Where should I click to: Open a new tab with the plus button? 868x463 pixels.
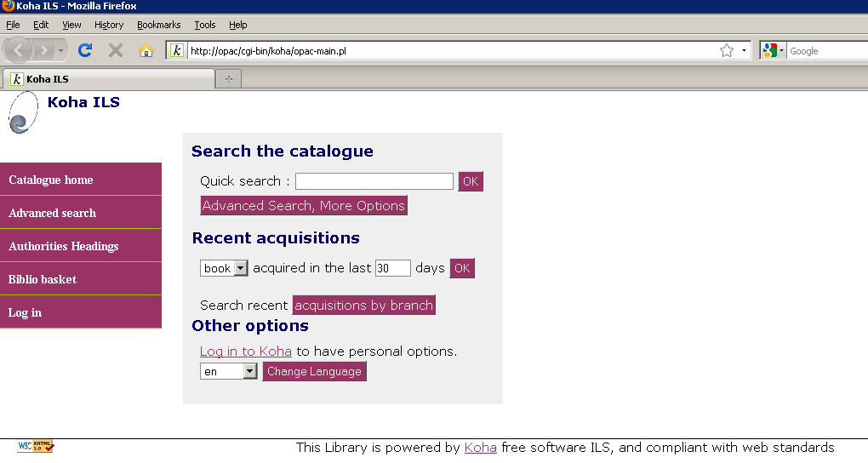229,79
